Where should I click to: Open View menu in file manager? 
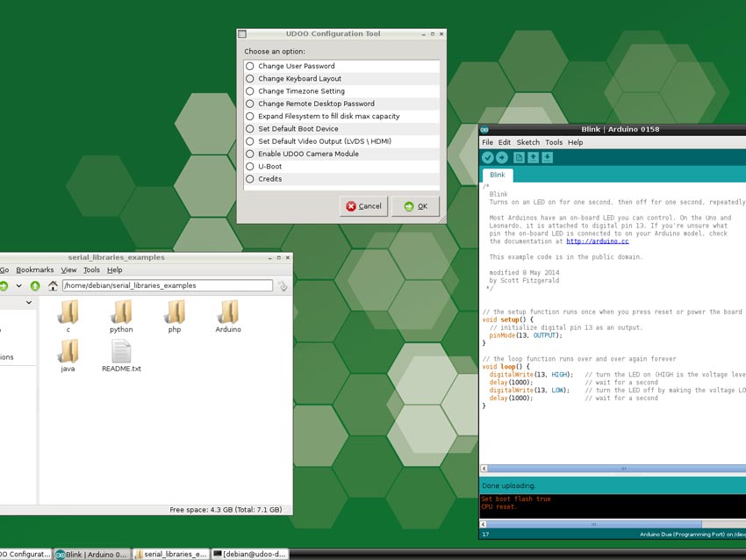click(68, 269)
